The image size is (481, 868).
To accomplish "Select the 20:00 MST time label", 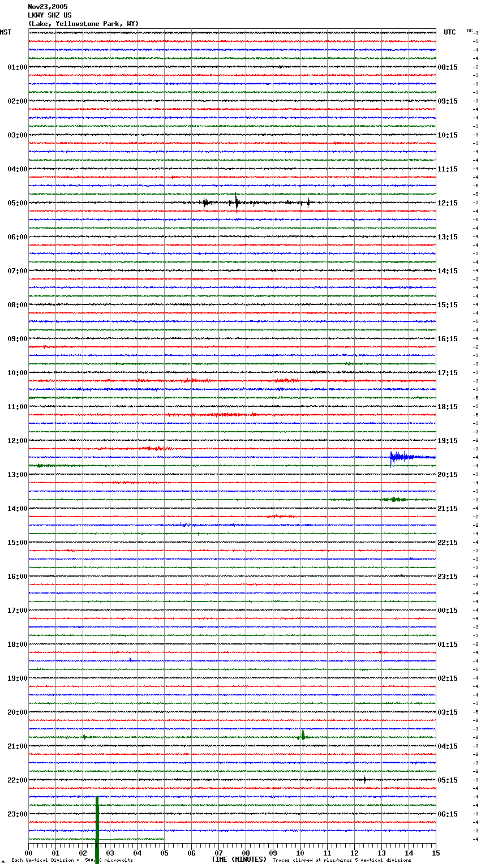I will pos(17,712).
